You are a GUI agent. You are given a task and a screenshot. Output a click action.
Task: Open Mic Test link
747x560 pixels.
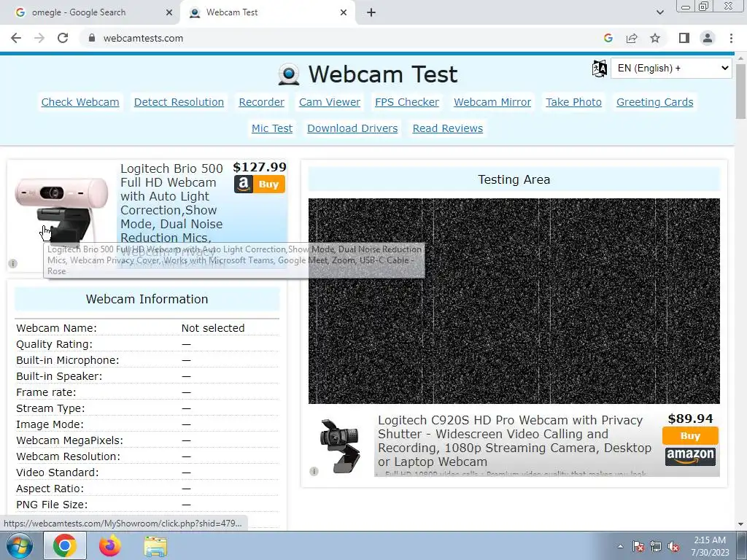pyautogui.click(x=272, y=128)
